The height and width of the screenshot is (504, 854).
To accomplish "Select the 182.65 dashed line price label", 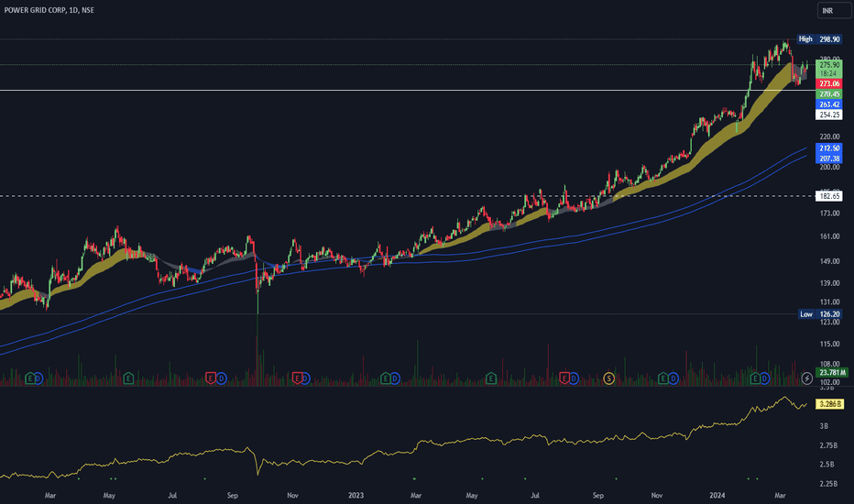I will point(829,196).
